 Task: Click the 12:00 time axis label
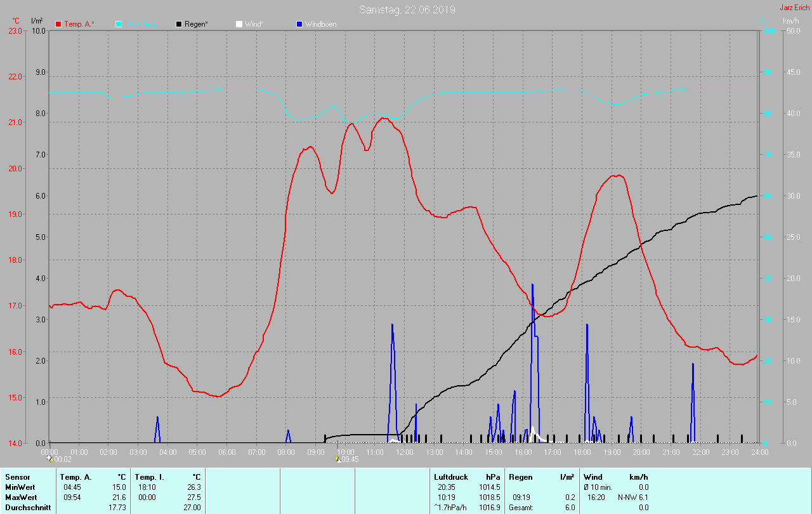click(404, 452)
